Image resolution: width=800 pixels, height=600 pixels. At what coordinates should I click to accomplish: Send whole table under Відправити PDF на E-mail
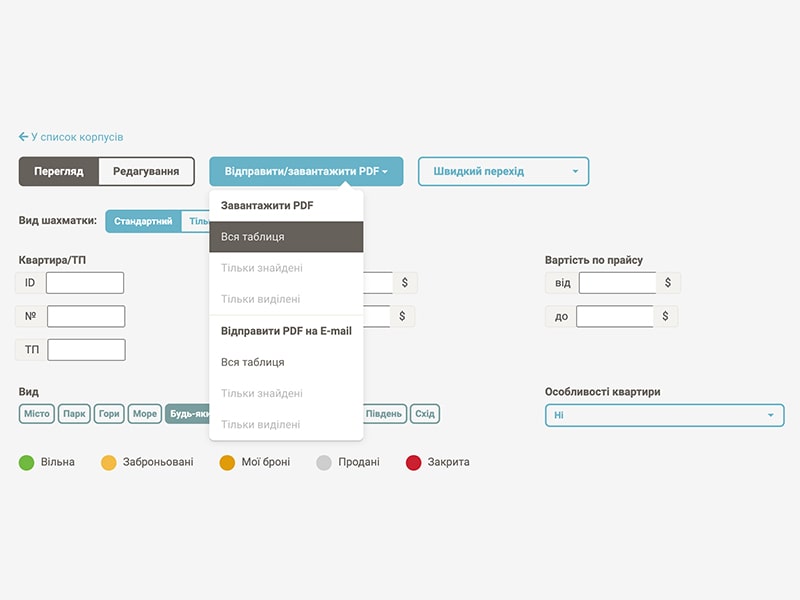tap(286, 362)
